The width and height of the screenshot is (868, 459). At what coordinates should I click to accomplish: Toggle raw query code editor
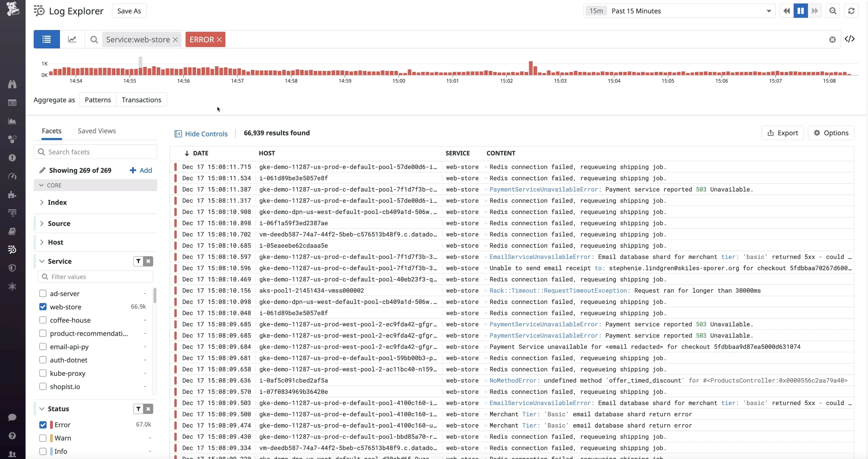pos(850,39)
